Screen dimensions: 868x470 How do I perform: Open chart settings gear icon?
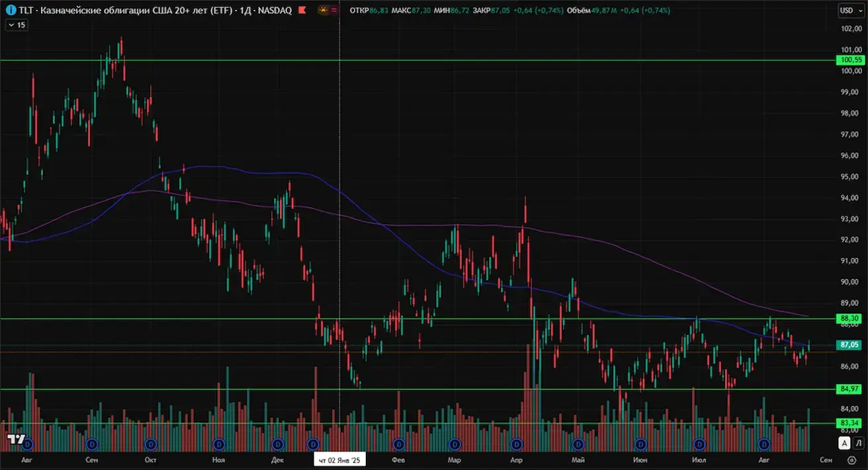[x=851, y=459]
